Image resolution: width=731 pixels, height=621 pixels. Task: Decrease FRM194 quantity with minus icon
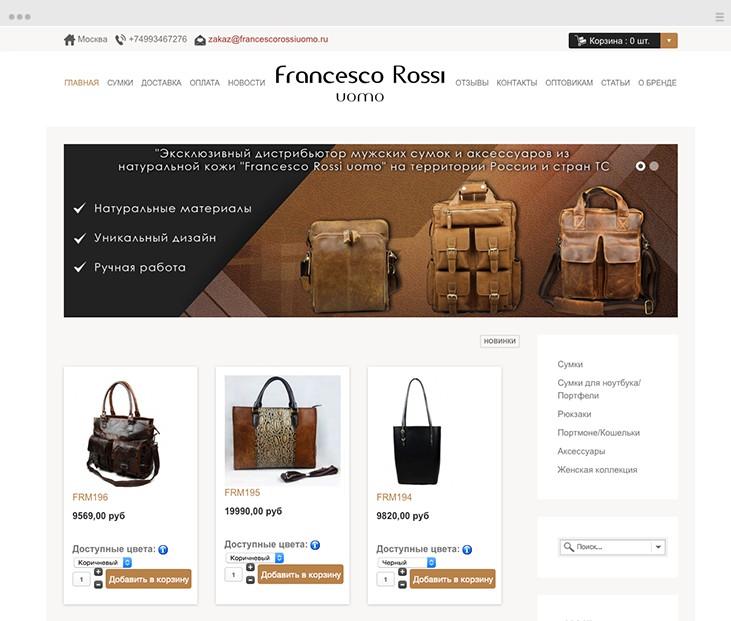[x=402, y=585]
